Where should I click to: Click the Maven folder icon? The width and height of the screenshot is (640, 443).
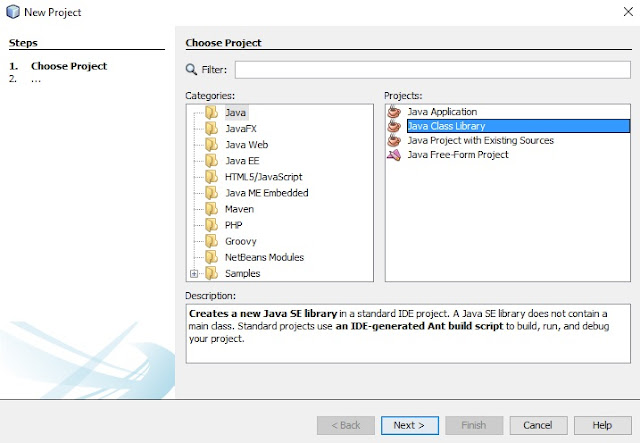[x=211, y=209]
